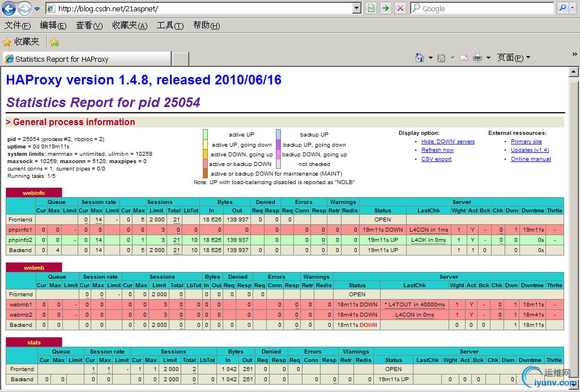Image resolution: width=580 pixels, height=392 pixels.
Task: Open the 页面(P) Page dropdown menu
Action: pos(513,58)
